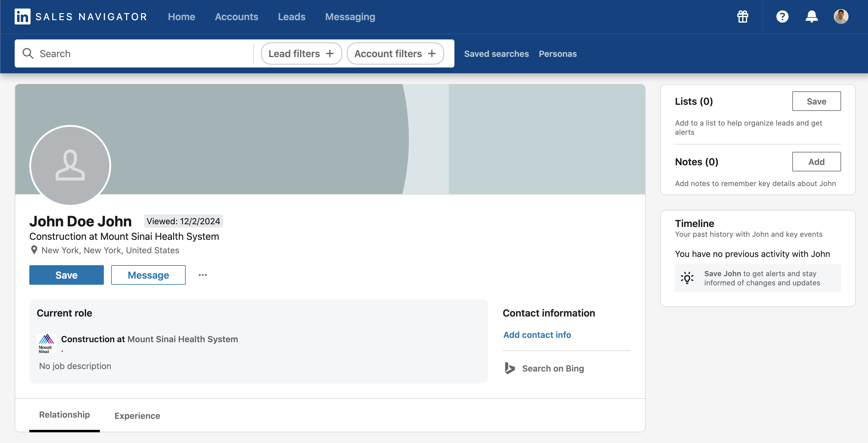This screenshot has height=443, width=868.
Task: Expand Lead filters
Action: (x=301, y=53)
